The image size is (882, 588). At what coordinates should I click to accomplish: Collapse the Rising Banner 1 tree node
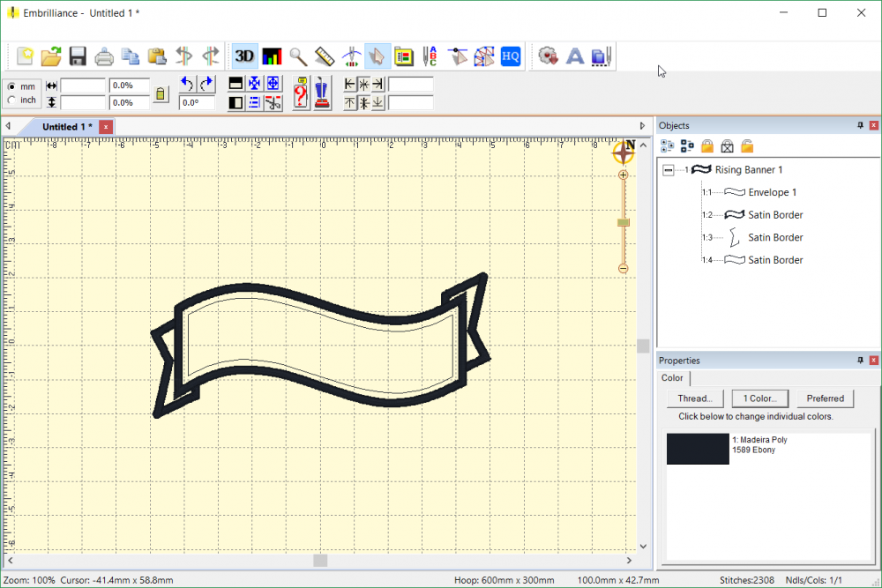[x=669, y=169]
